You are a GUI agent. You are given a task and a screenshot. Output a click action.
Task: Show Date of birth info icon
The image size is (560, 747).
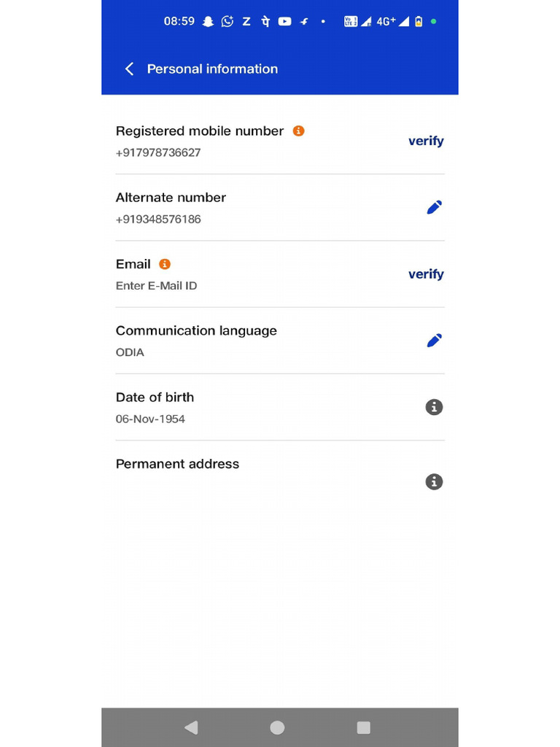click(x=434, y=407)
